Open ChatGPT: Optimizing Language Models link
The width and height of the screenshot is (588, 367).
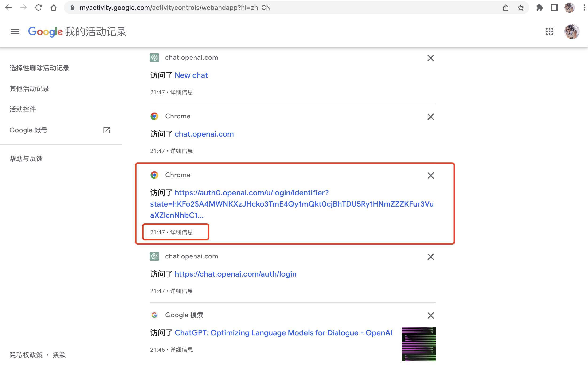[x=283, y=333]
